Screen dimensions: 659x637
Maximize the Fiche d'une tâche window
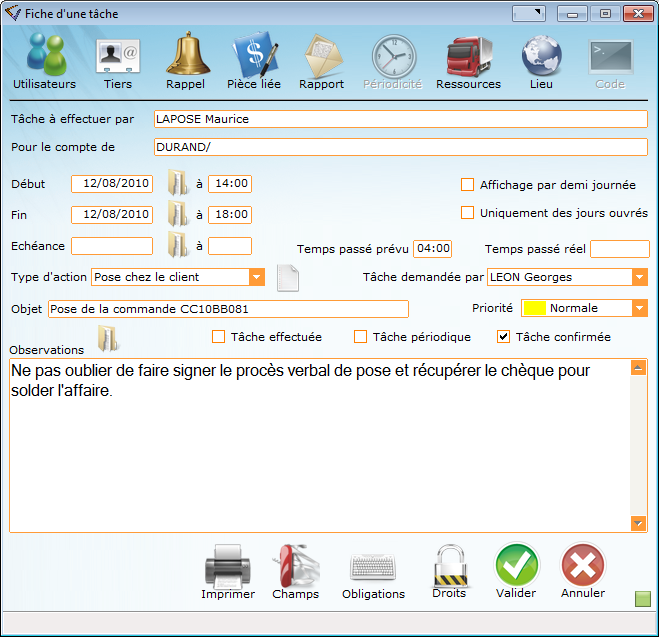[605, 13]
